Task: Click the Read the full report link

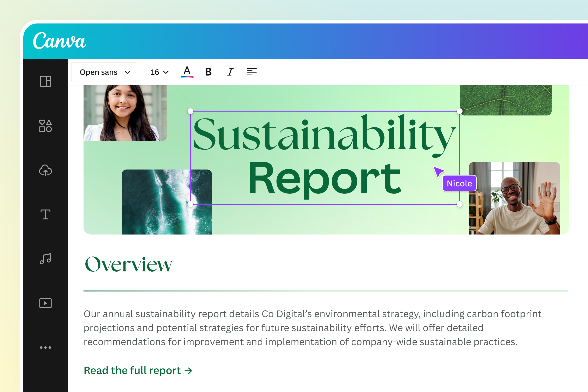Action: click(x=138, y=370)
